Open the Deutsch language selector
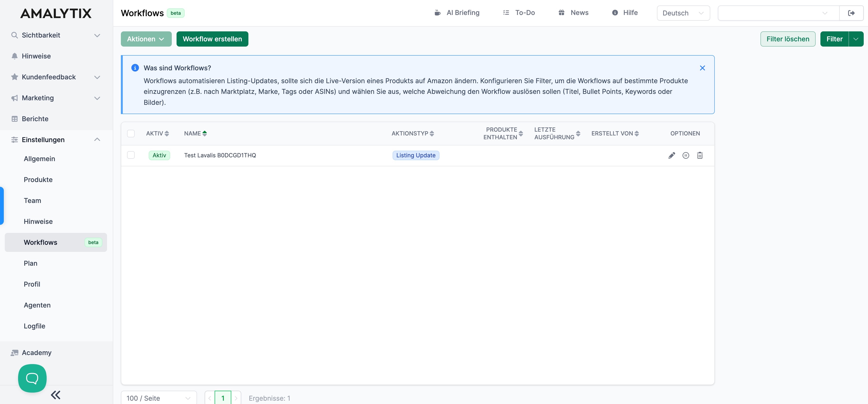Screen dimensions: 868x404 click(683, 13)
